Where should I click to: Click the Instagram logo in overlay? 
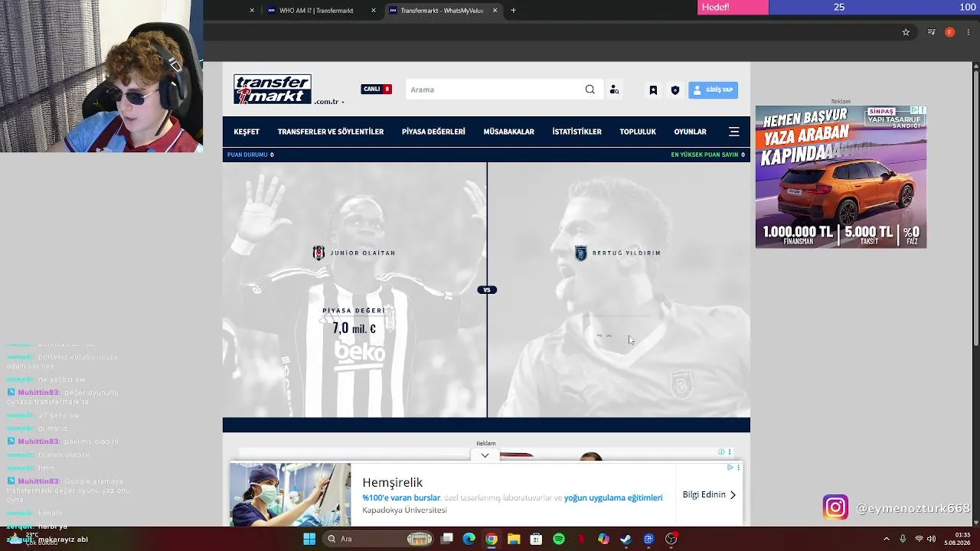coord(835,507)
